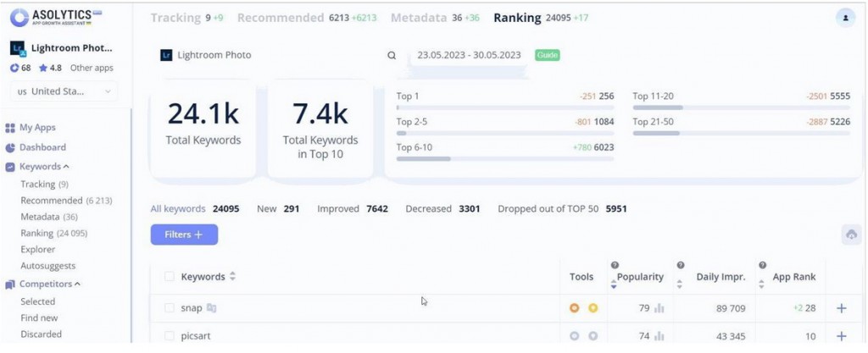
Task: Open Selected under Competitors
Action: click(x=37, y=302)
